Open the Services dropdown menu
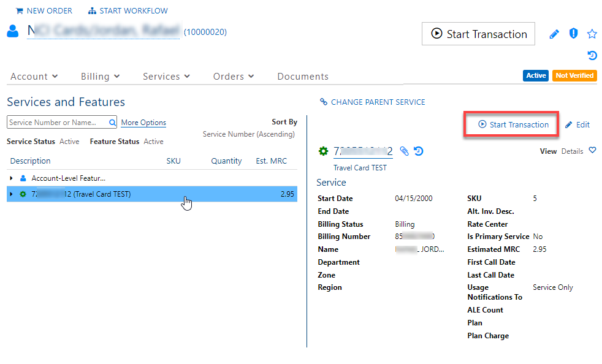 click(x=166, y=76)
